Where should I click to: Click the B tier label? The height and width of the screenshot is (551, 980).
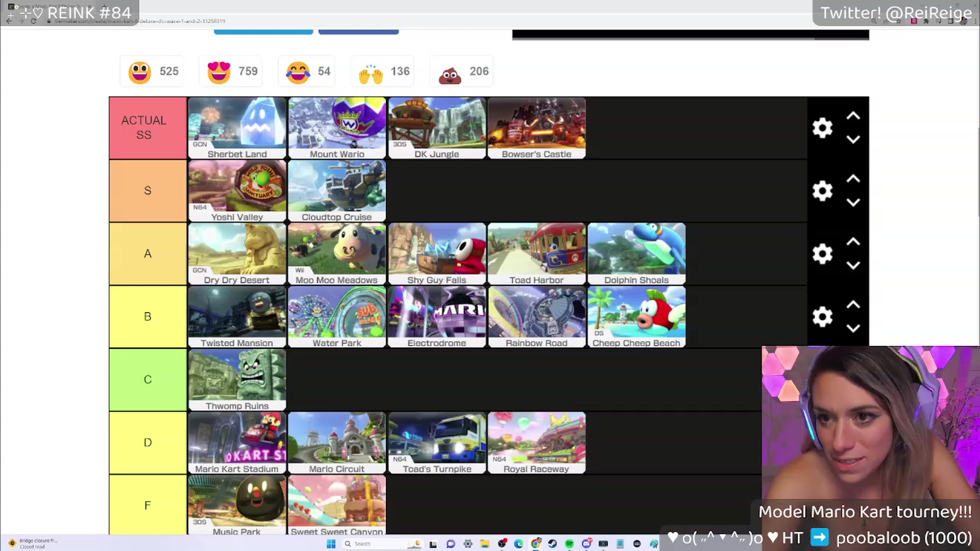coord(148,316)
